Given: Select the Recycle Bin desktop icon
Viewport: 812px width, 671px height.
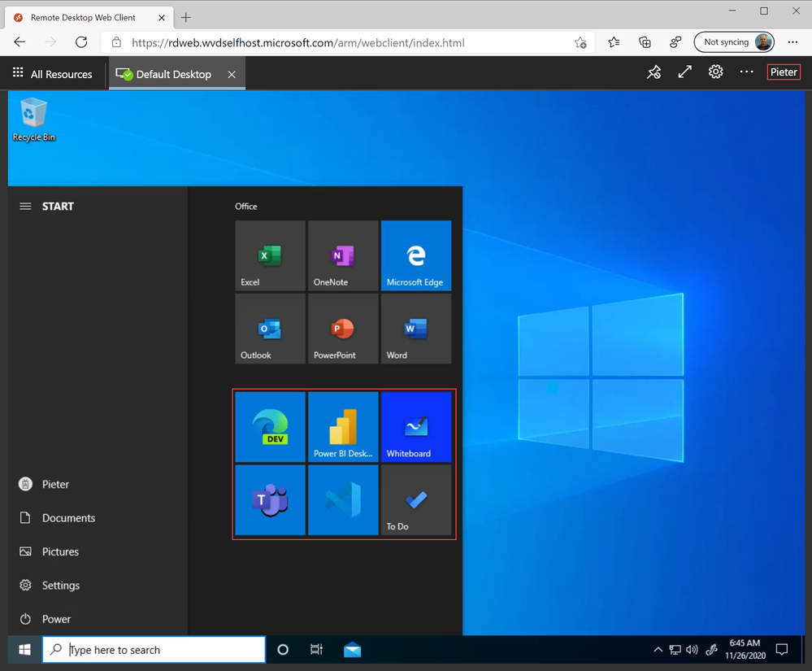Looking at the screenshot, I should [x=33, y=120].
